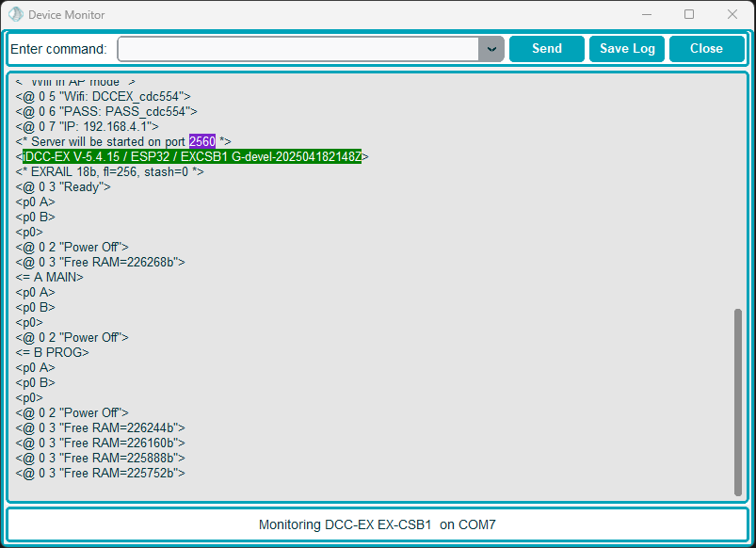Click the "Enter command:" label
This screenshot has height=548, width=756.
58,49
